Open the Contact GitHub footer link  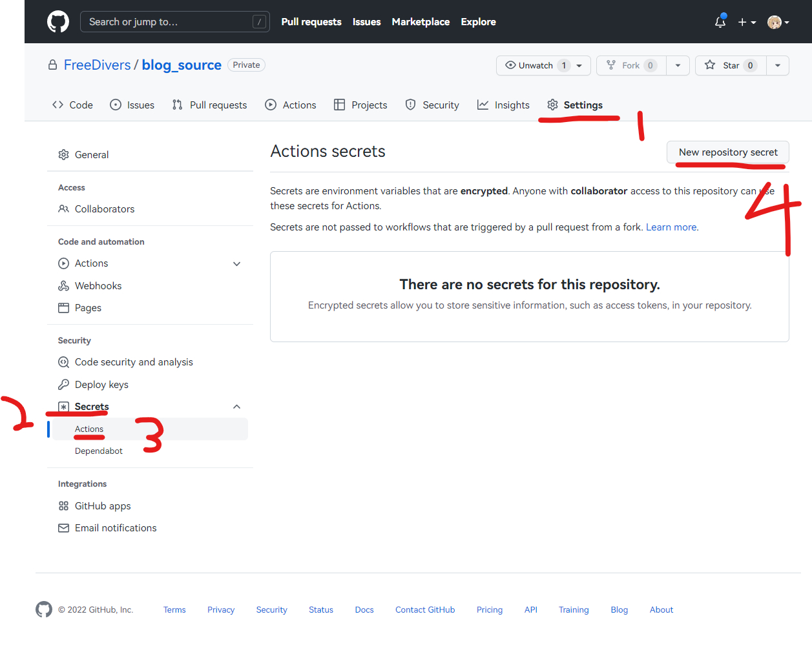[425, 610]
